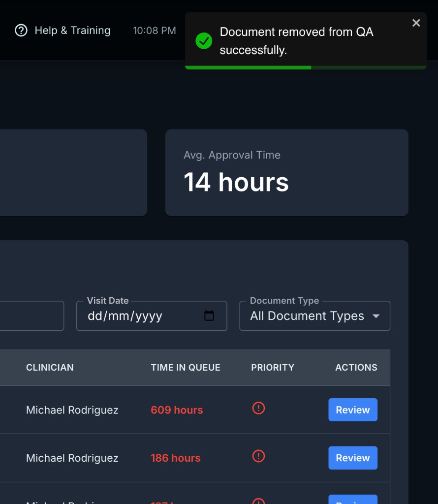Click the partially visible filter field left of Visit Date
Screen dimensions: 438x504
(32, 315)
